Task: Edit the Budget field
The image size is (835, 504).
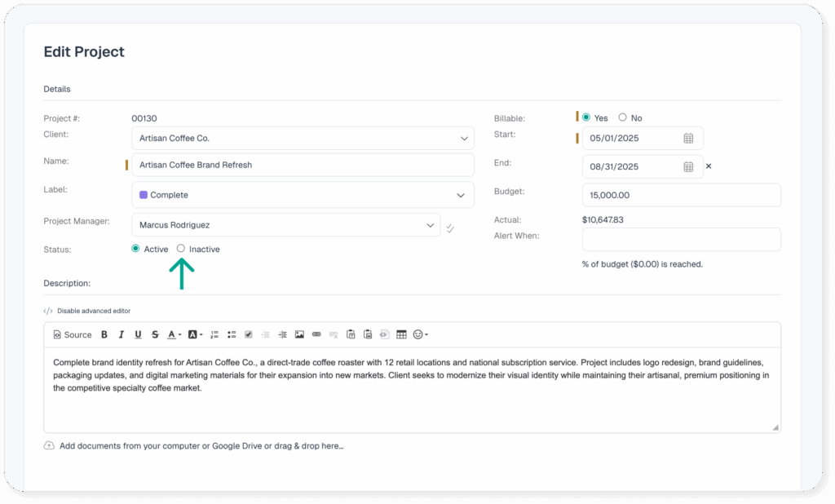Action: [x=682, y=195]
